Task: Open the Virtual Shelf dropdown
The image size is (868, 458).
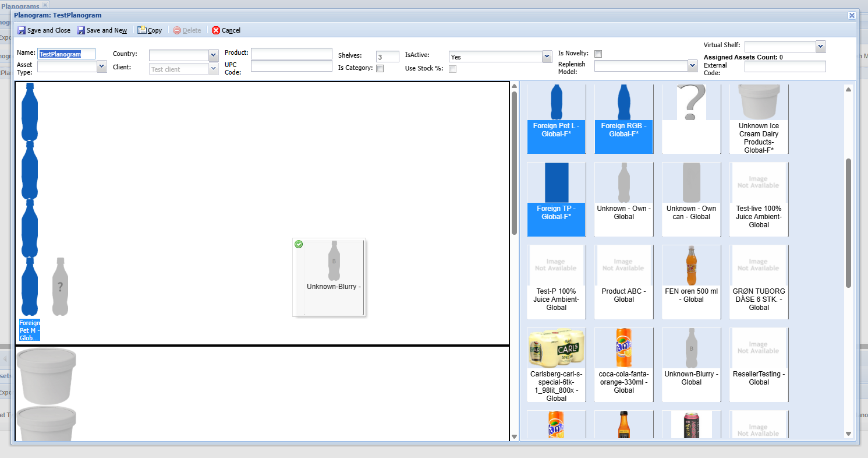Action: [820, 47]
